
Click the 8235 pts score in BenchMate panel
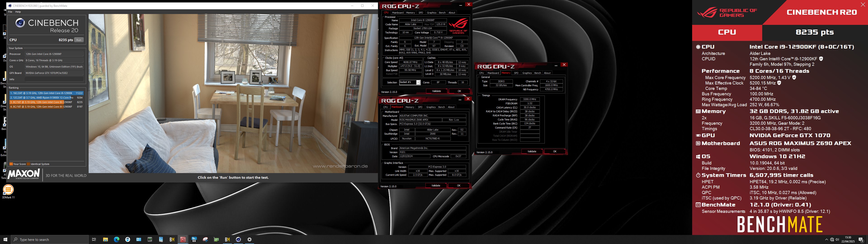pos(814,32)
